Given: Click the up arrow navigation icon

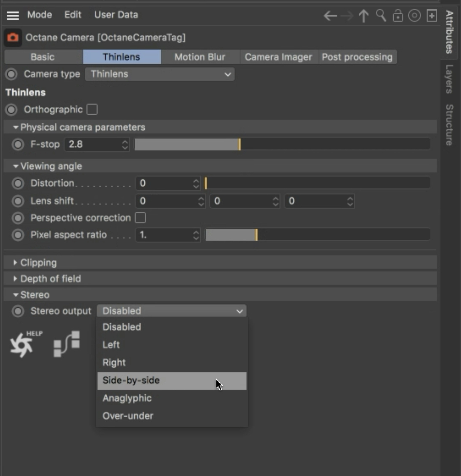Looking at the screenshot, I should [x=363, y=16].
